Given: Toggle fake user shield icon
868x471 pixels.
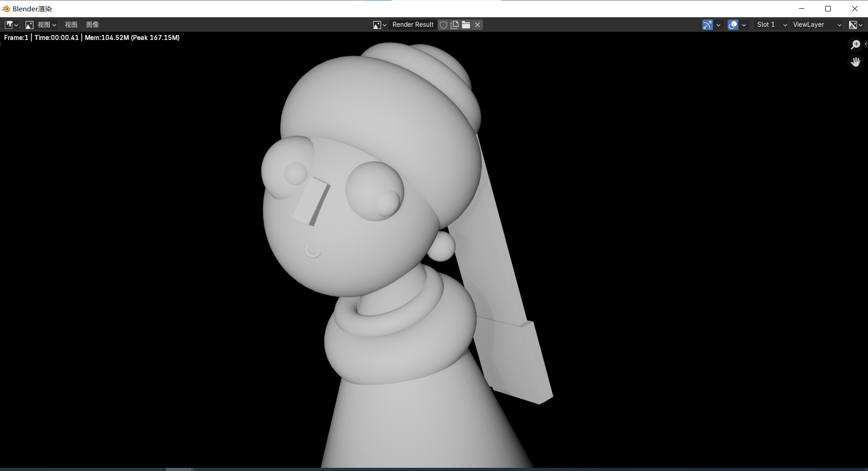Looking at the screenshot, I should (x=444, y=25).
